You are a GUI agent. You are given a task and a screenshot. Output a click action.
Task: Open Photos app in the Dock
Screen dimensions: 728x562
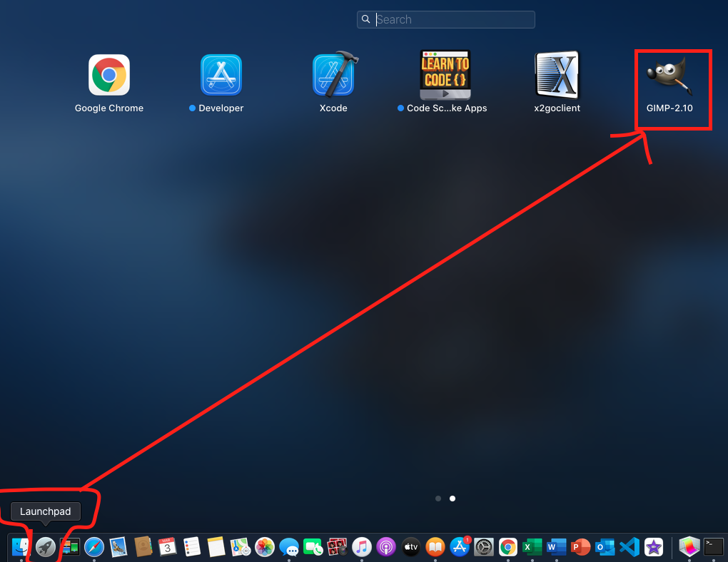click(265, 547)
